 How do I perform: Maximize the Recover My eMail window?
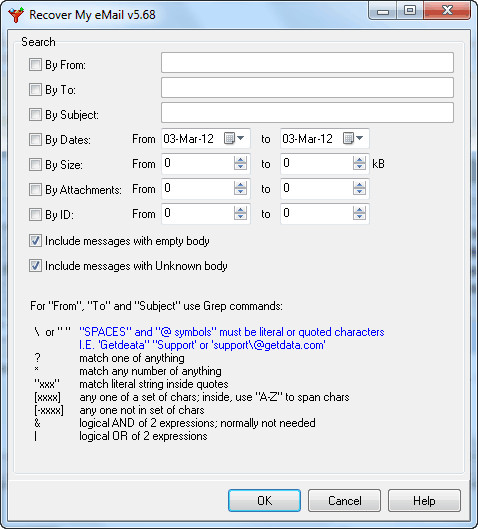tap(410, 11)
